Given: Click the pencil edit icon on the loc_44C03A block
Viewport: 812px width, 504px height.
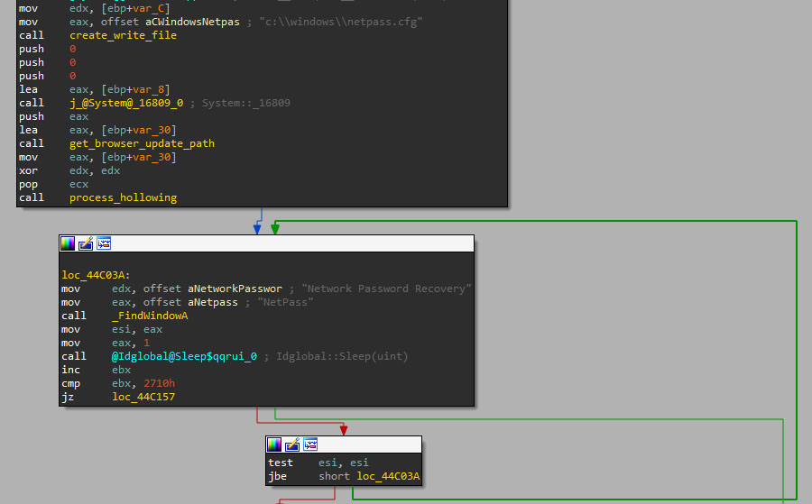Looking at the screenshot, I should pyautogui.click(x=86, y=243).
